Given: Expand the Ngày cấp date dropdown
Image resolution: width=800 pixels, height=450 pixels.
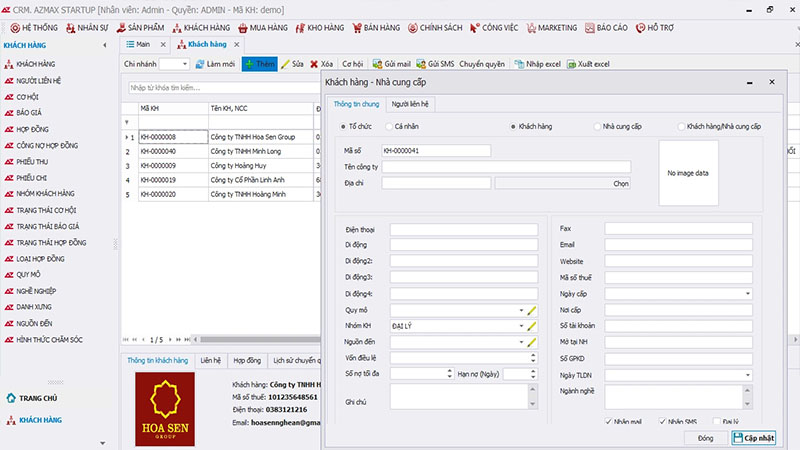Looking at the screenshot, I should pyautogui.click(x=748, y=294).
